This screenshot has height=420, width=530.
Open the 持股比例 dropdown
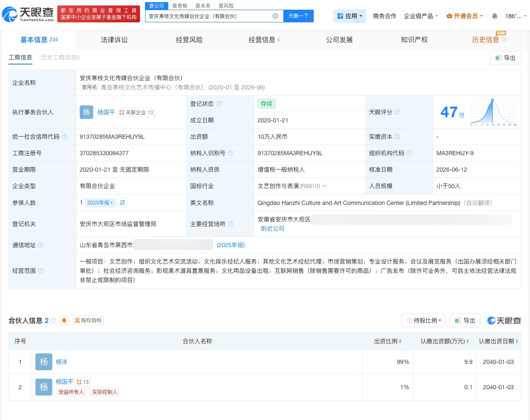coord(424,320)
